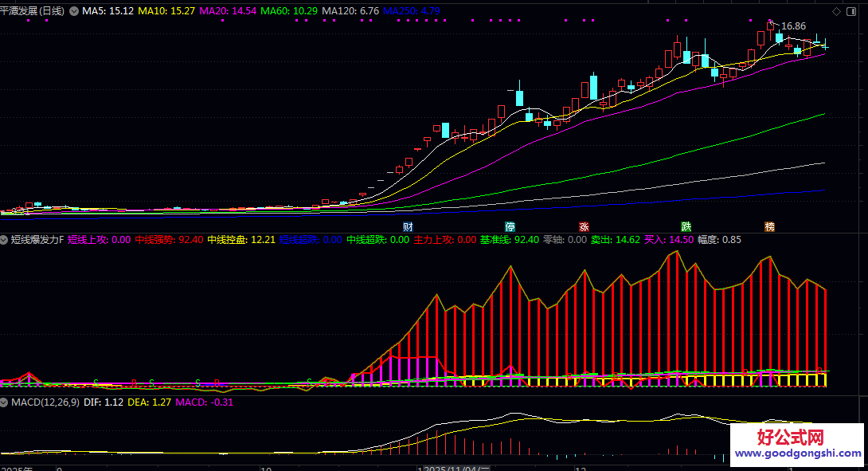This screenshot has height=471, width=868.
Task: Click the 幅度: 0.85 value
Action: (x=719, y=240)
